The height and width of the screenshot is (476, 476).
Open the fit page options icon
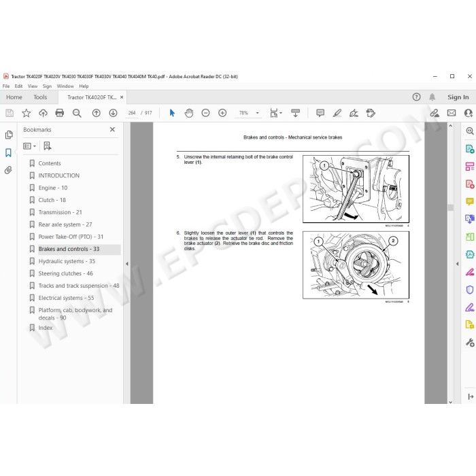pos(275,114)
